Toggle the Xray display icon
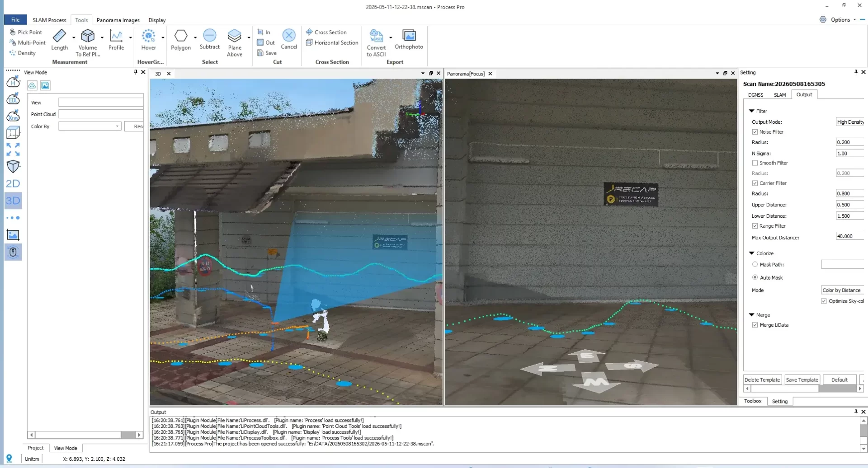Screen dimensions: 868x468 pos(13,116)
